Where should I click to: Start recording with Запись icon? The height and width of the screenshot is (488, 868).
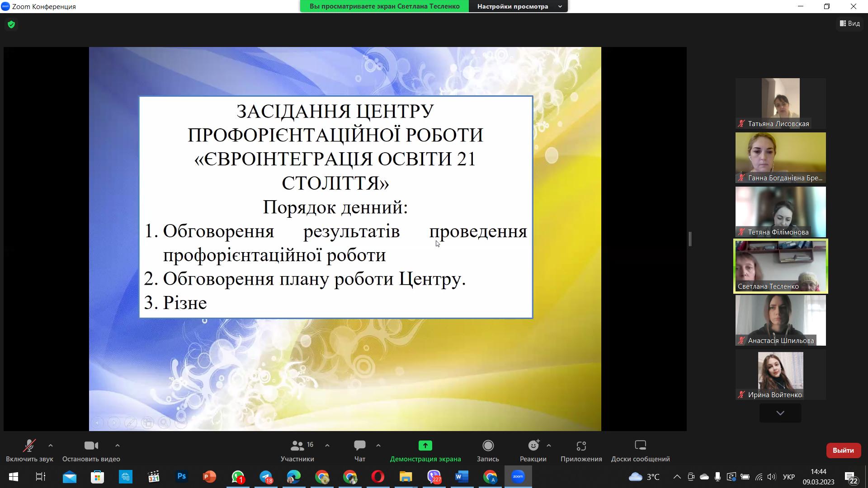(488, 446)
